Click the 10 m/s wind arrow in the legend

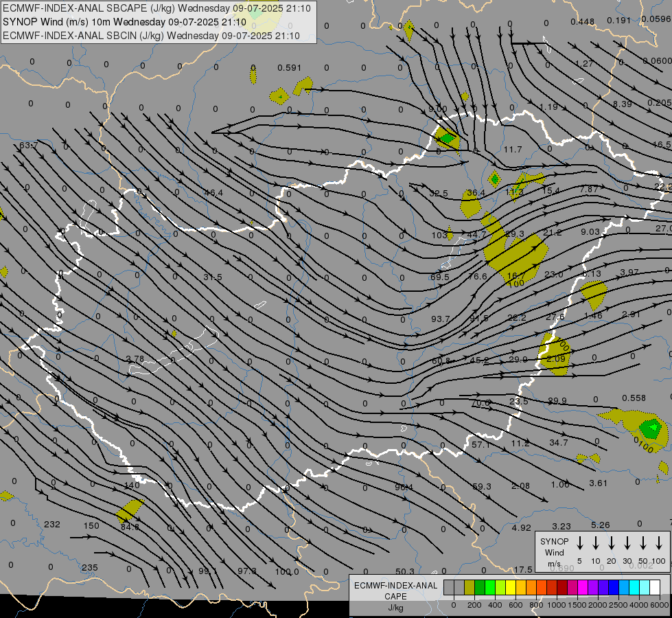click(596, 543)
